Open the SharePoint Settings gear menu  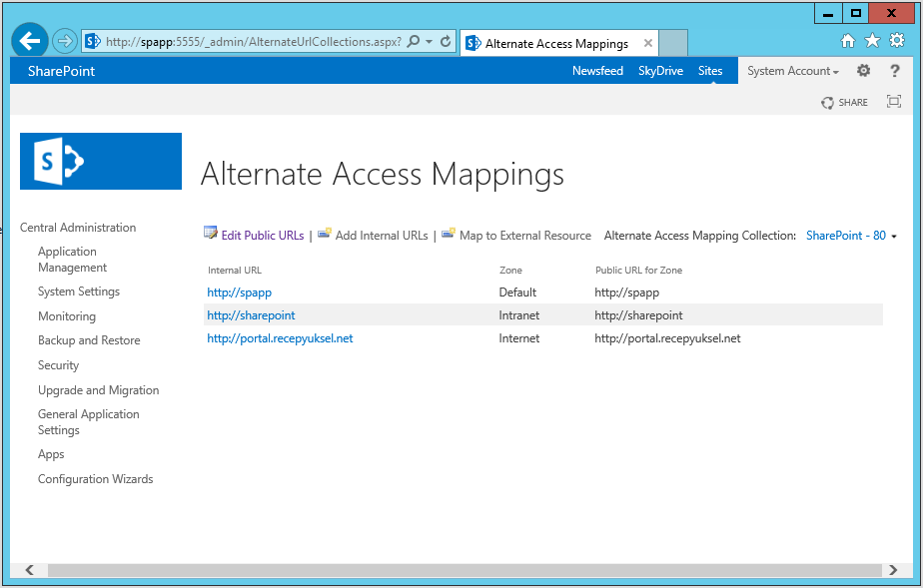[863, 71]
